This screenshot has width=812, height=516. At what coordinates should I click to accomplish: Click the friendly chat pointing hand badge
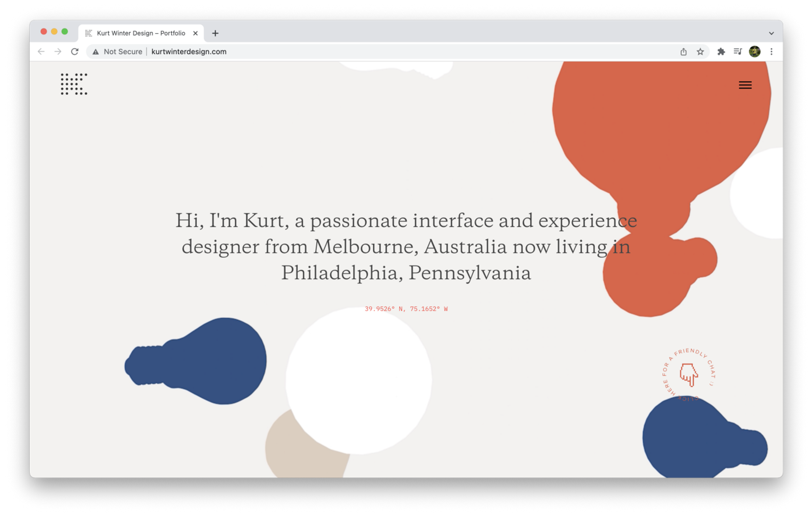tap(688, 374)
